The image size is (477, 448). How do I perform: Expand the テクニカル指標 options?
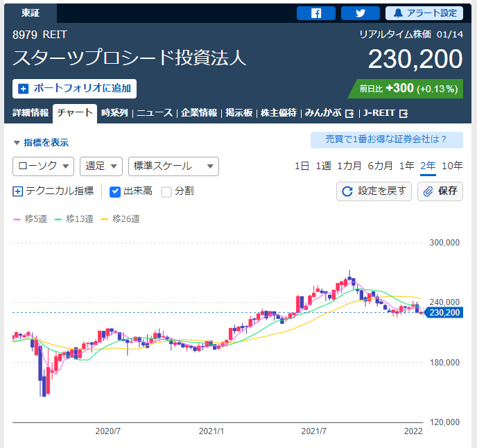pyautogui.click(x=53, y=191)
